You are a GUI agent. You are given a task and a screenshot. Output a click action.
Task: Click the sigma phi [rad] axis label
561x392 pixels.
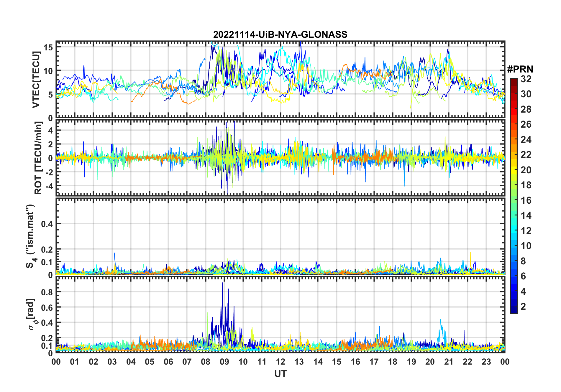tap(32, 314)
